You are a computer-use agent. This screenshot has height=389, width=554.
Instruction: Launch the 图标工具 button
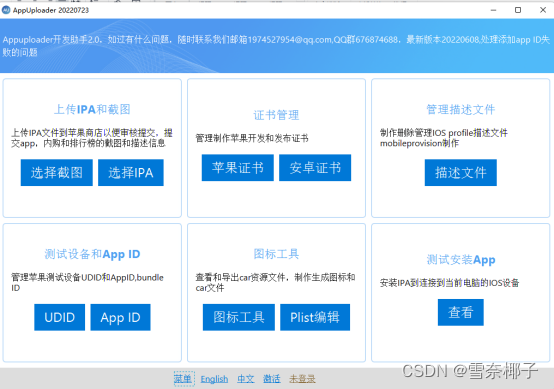point(239,317)
